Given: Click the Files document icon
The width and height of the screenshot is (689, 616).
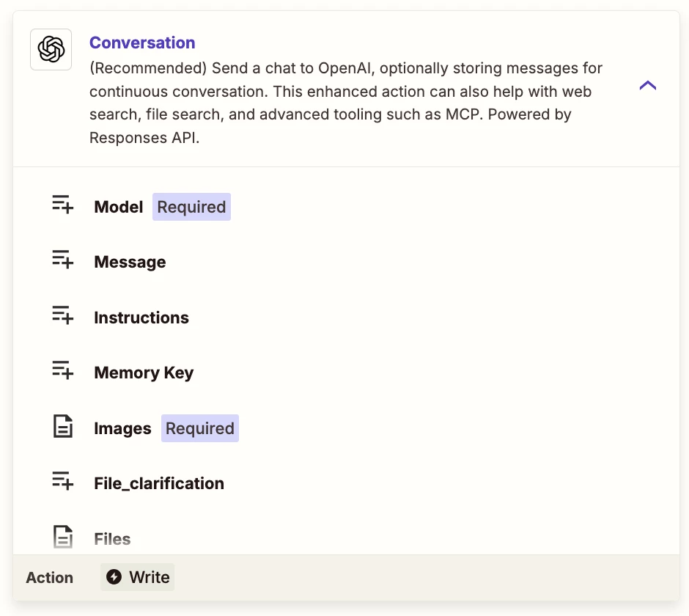Looking at the screenshot, I should click(63, 538).
